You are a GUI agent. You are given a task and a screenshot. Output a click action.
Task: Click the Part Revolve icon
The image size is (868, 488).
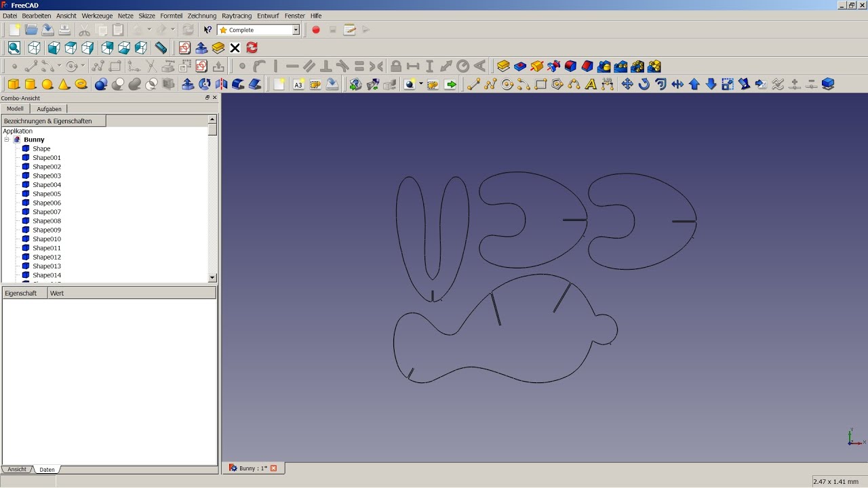pos(204,84)
